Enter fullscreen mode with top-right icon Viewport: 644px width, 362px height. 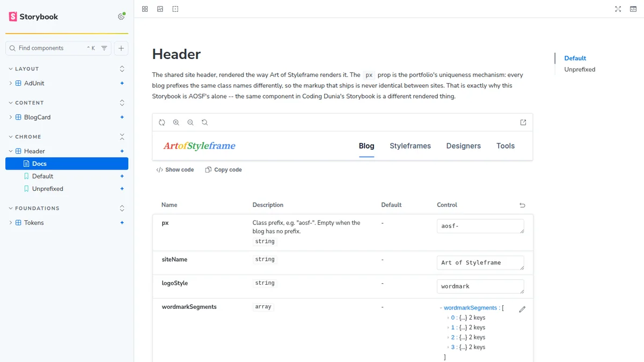tap(618, 9)
